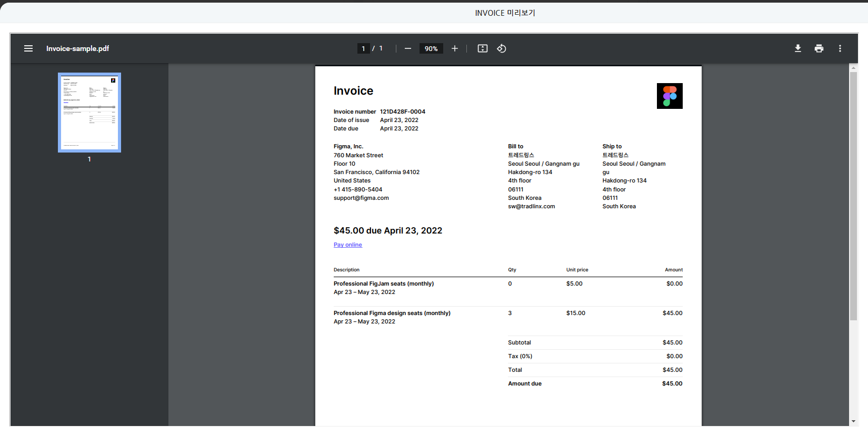Click the Qty column header
Image resolution: width=868 pixels, height=436 pixels.
click(x=512, y=270)
